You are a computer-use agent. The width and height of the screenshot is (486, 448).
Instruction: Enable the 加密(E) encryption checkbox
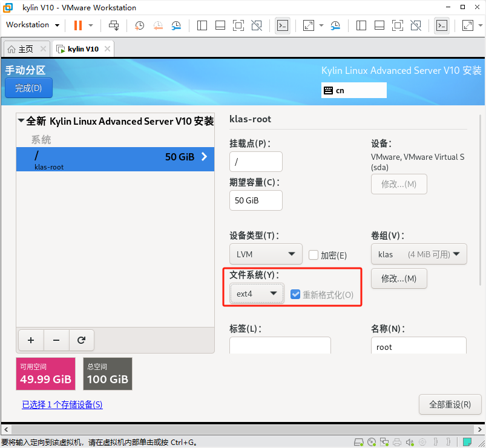[x=314, y=255]
